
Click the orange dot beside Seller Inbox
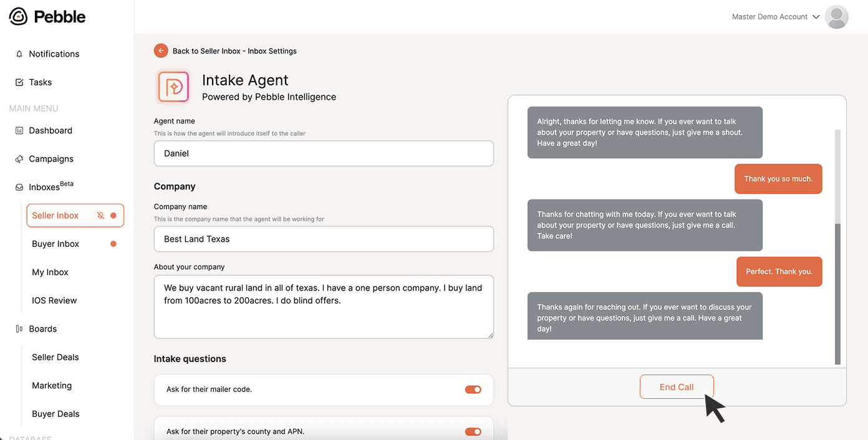click(x=113, y=216)
